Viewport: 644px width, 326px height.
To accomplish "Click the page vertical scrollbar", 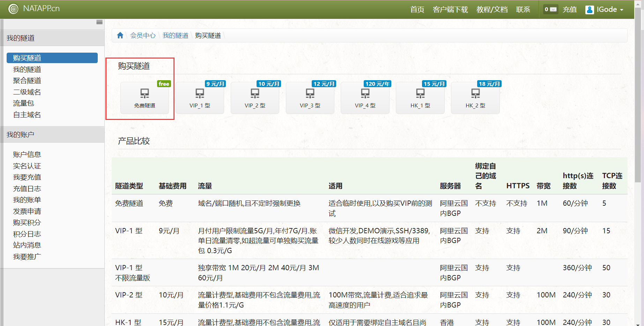I will [638, 95].
